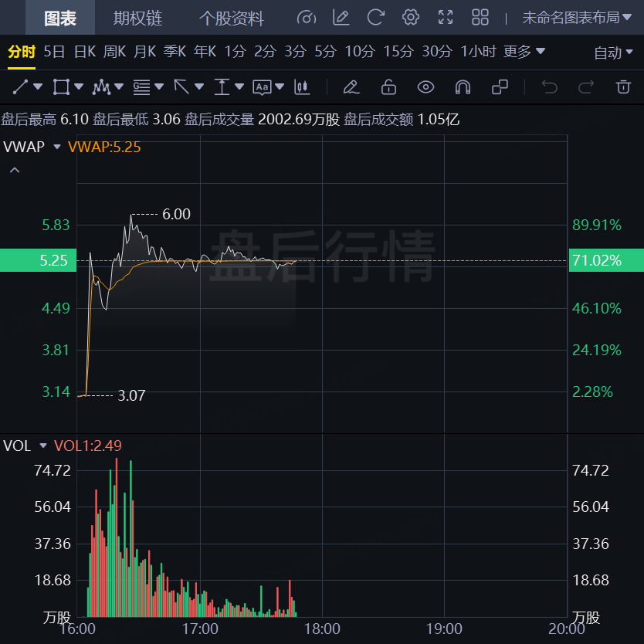The image size is (644, 644).
Task: Open the 个股资料 tab
Action: pyautogui.click(x=231, y=18)
